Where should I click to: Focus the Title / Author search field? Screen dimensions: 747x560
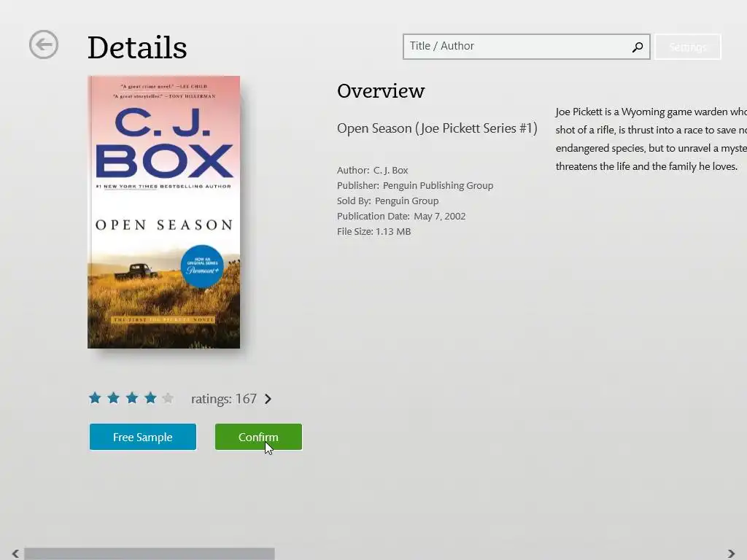526,47
